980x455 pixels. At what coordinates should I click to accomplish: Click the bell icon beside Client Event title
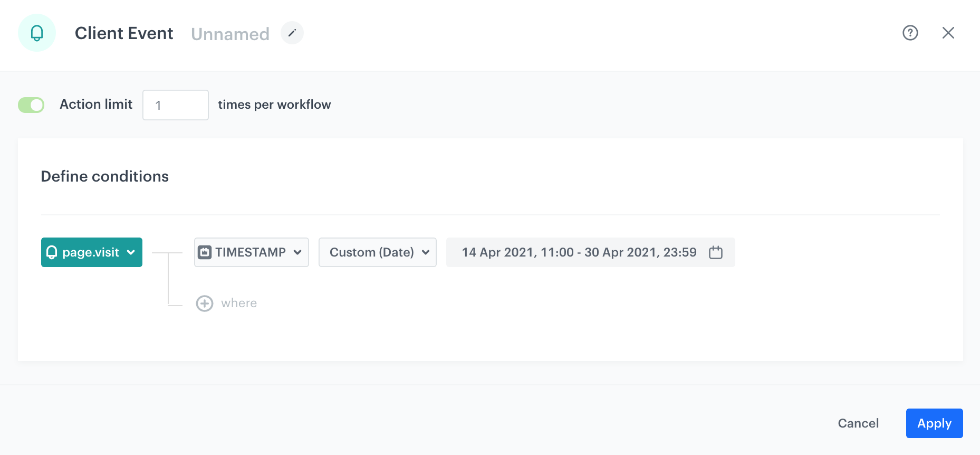(x=37, y=33)
